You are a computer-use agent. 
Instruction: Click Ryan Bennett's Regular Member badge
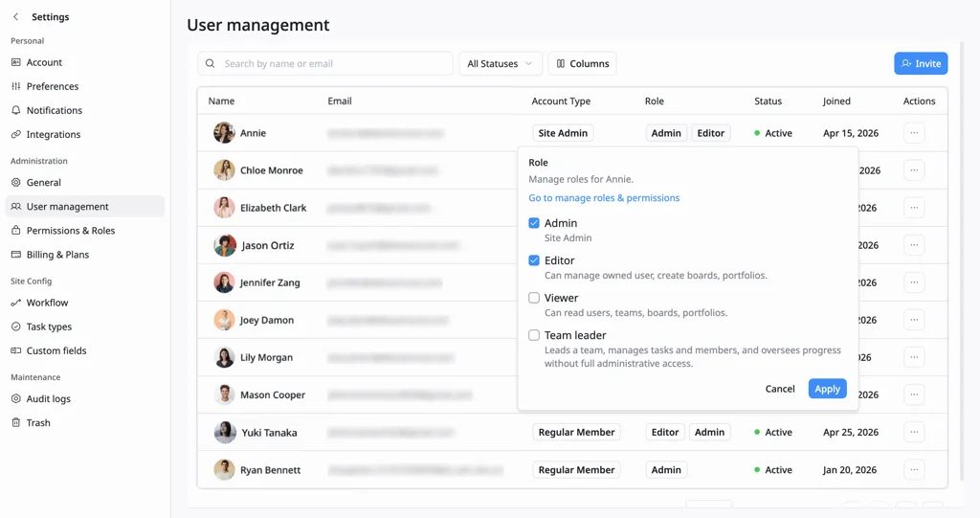(x=576, y=470)
